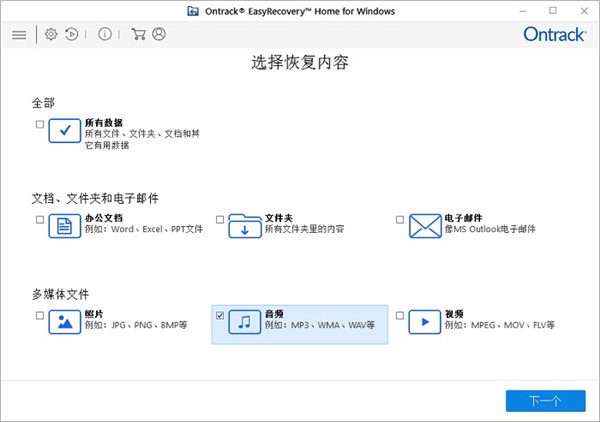Click the 文档、文件夹和电子邮件 heading

coord(95,198)
